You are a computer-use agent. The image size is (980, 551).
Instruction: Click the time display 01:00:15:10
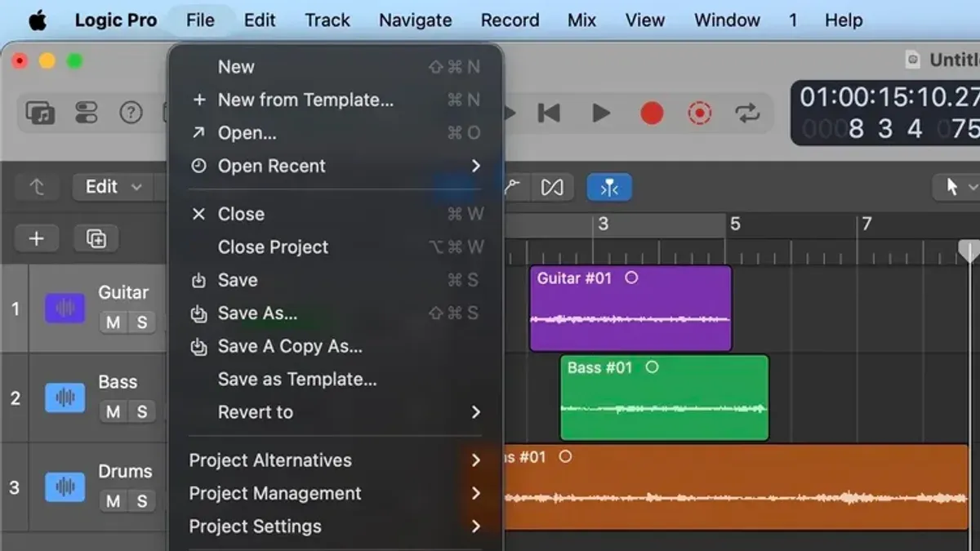tap(889, 97)
